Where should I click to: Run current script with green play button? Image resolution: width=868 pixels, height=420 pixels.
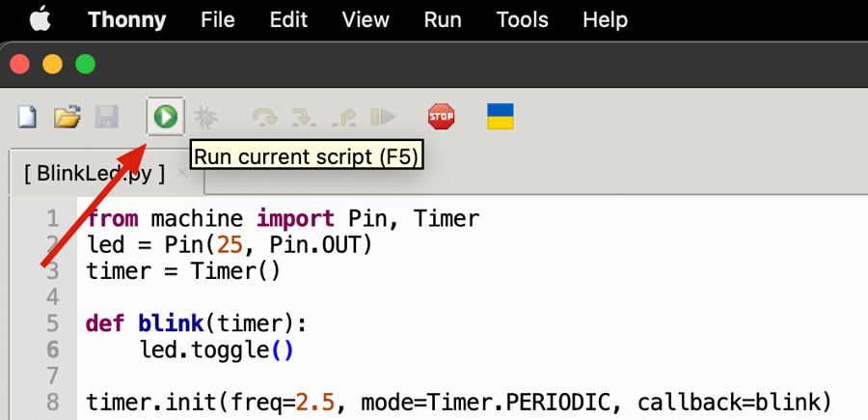tap(166, 118)
